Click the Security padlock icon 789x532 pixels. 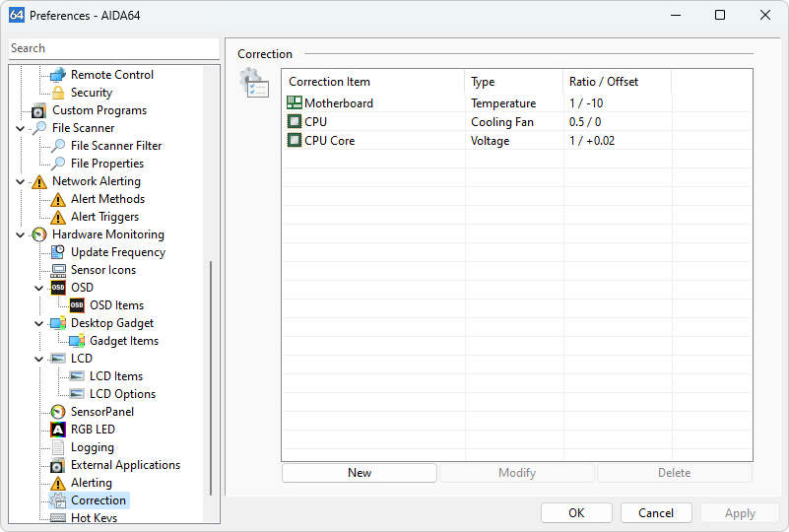(x=58, y=93)
